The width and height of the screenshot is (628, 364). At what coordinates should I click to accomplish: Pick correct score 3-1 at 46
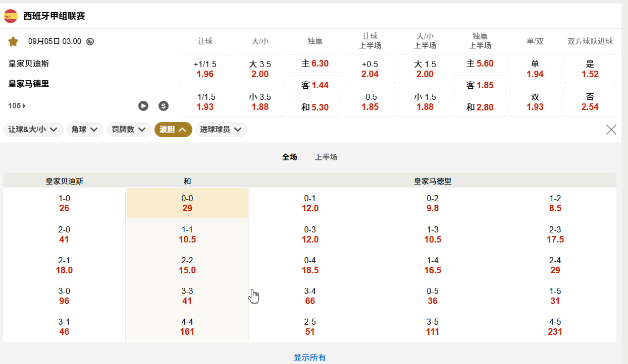pyautogui.click(x=64, y=327)
